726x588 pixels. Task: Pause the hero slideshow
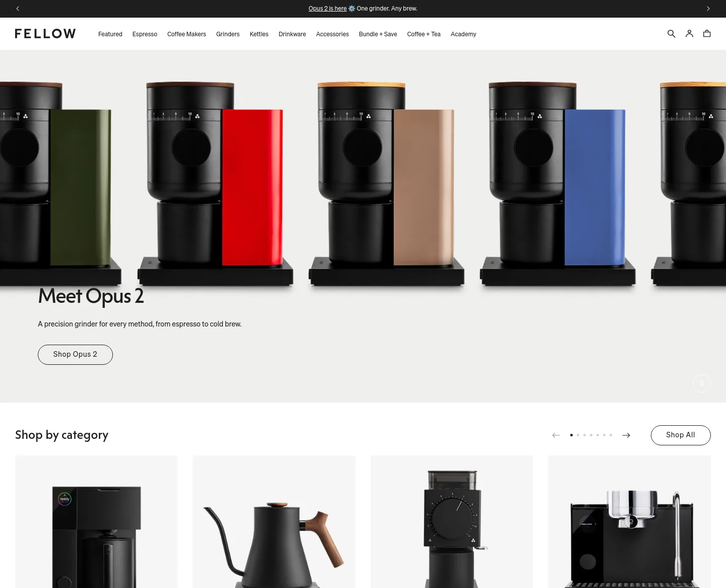701,383
